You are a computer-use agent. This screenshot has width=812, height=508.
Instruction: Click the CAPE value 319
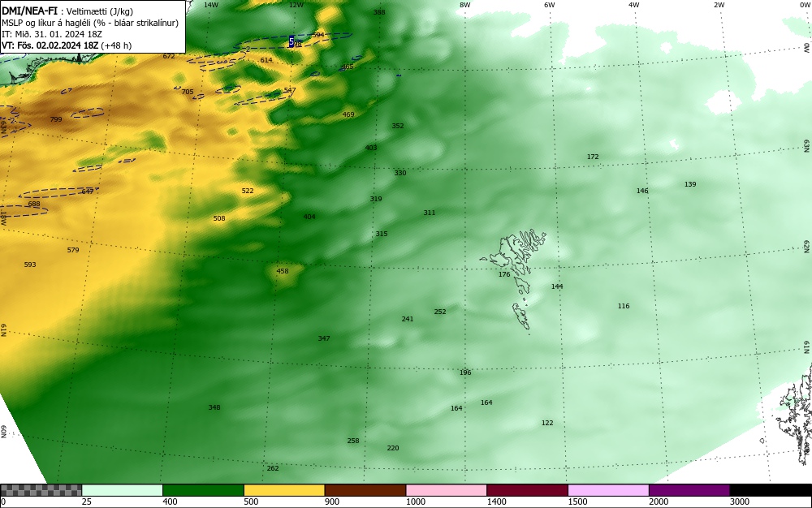pos(376,199)
